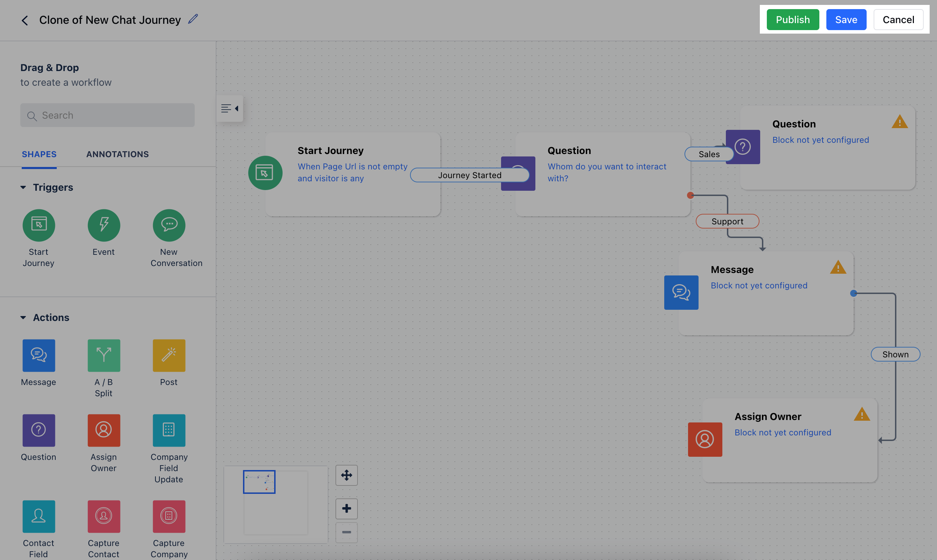Viewport: 937px width, 560px height.
Task: Open 'Block not yet configured' under Message
Action: [758, 286]
